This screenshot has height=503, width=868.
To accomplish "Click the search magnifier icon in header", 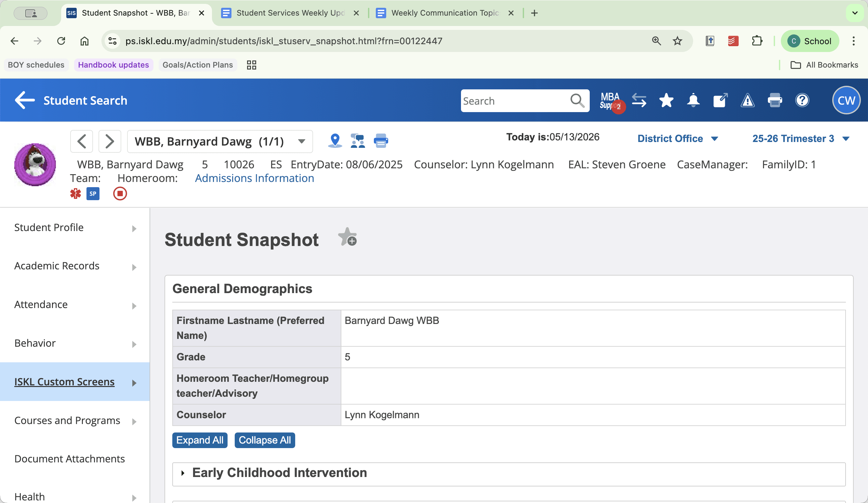I will (x=577, y=101).
